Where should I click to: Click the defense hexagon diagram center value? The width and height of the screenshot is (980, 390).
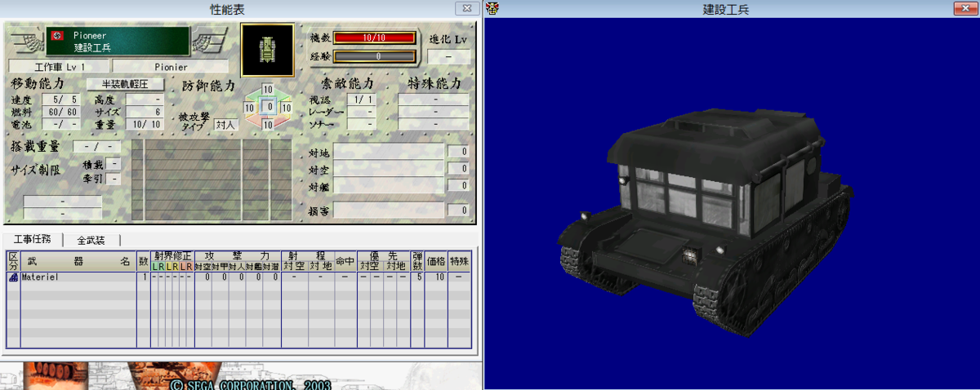tap(269, 107)
